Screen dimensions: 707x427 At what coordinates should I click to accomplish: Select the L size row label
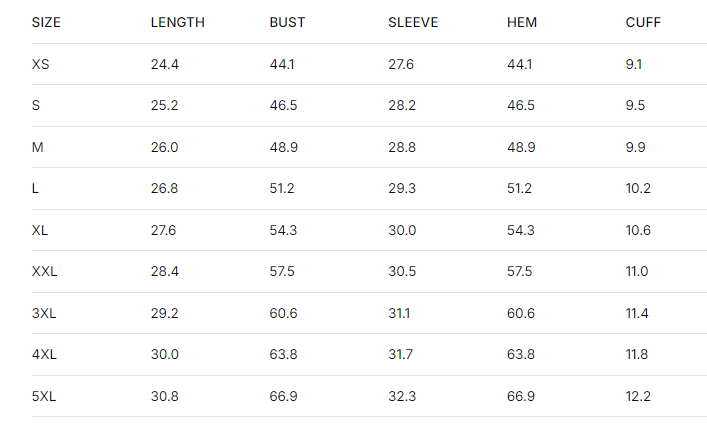coord(35,188)
